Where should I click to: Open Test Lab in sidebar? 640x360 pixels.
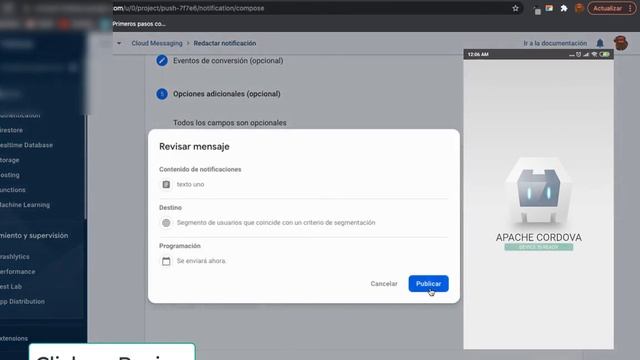[11, 287]
